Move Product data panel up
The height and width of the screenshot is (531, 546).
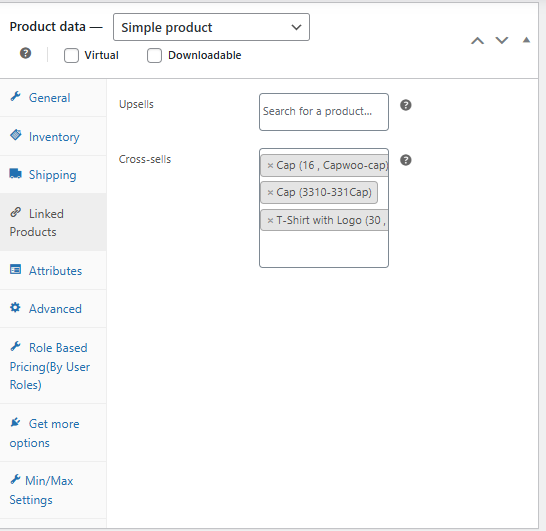477,41
